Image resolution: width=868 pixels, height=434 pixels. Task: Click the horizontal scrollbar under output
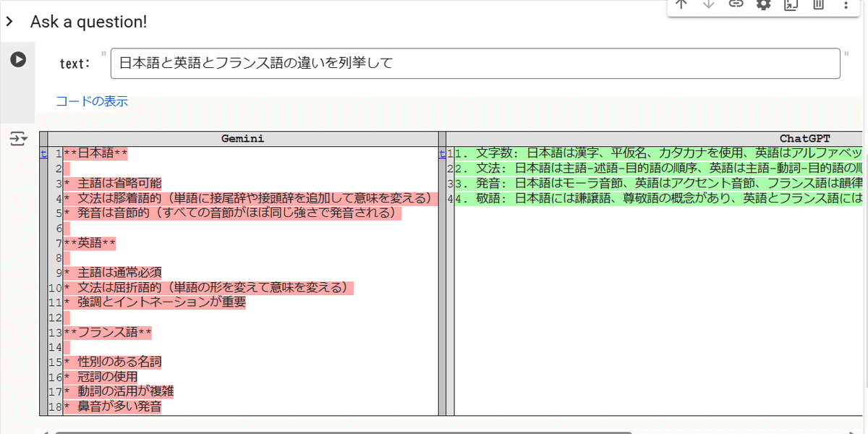pyautogui.click(x=344, y=432)
